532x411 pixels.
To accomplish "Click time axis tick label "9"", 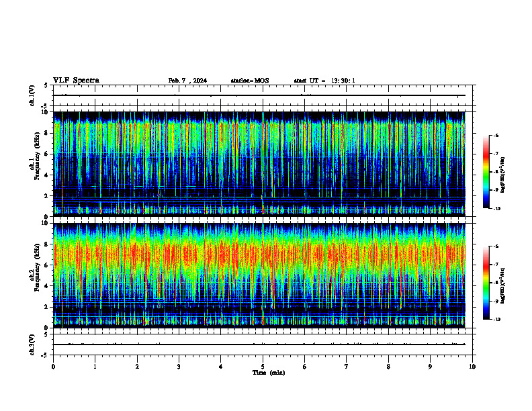I will pos(430,367).
